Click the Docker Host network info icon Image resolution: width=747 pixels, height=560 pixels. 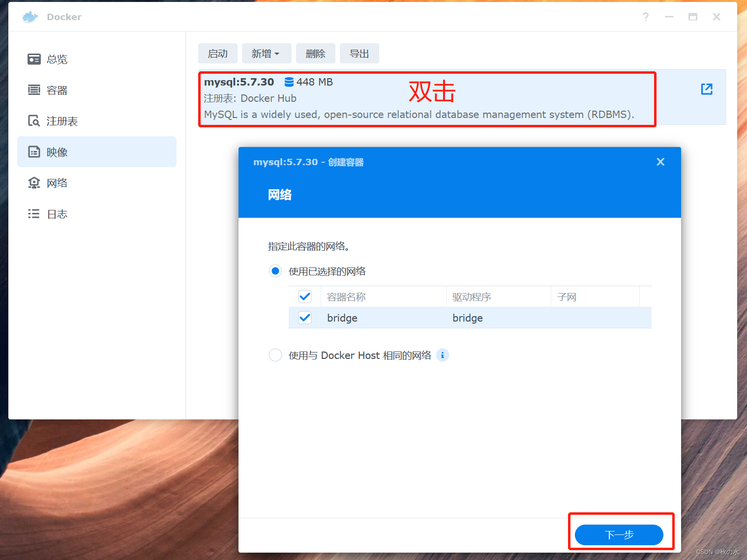click(x=443, y=355)
